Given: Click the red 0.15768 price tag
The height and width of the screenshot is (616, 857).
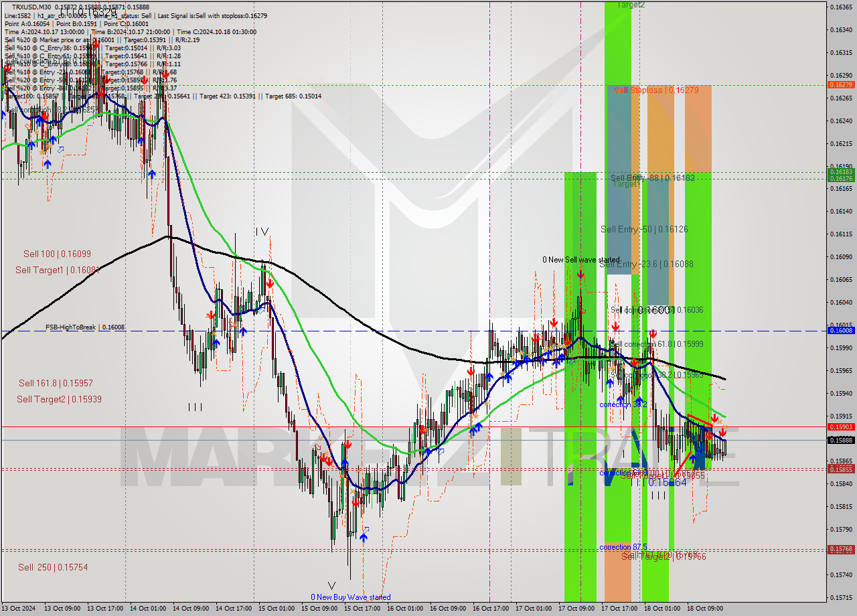Looking at the screenshot, I should (x=840, y=549).
